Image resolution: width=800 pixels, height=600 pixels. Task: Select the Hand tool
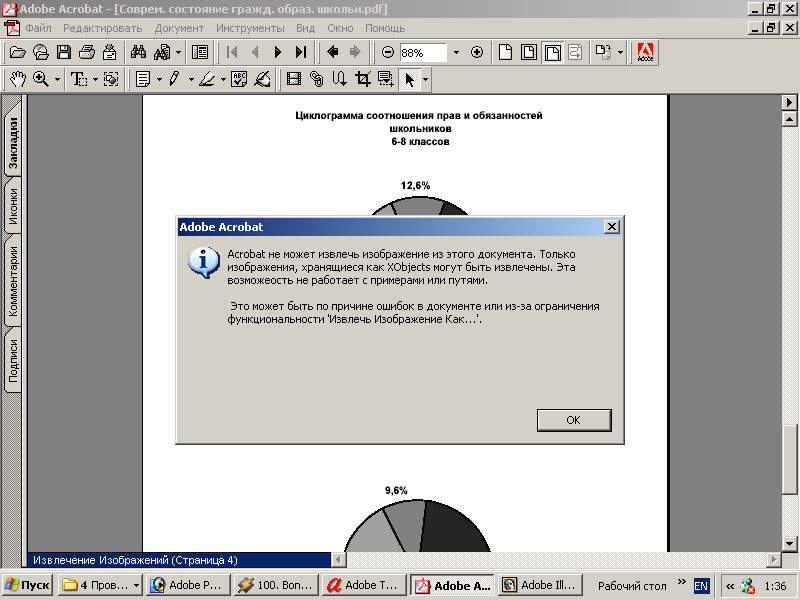(18, 79)
